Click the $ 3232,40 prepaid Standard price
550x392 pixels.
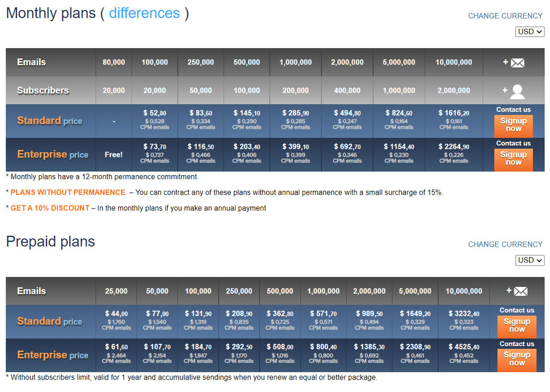464,314
